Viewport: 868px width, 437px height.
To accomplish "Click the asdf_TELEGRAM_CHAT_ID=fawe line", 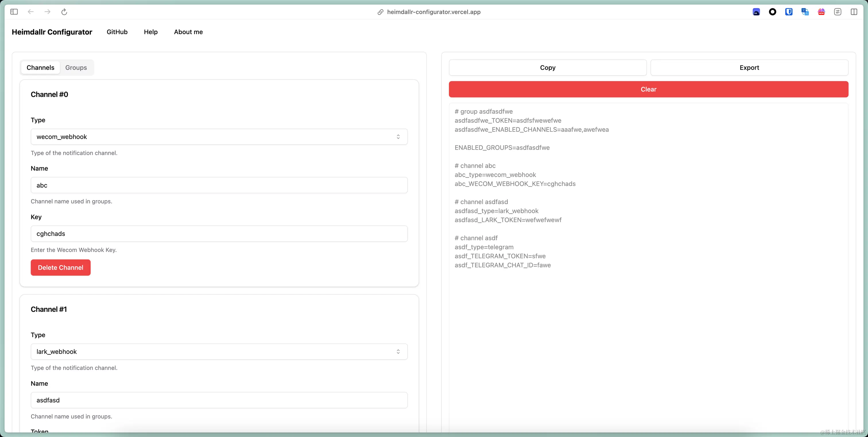I will point(502,265).
